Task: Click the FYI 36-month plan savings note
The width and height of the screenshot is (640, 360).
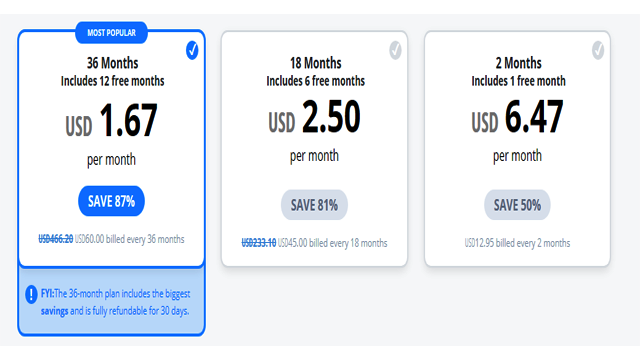Action: point(115,302)
